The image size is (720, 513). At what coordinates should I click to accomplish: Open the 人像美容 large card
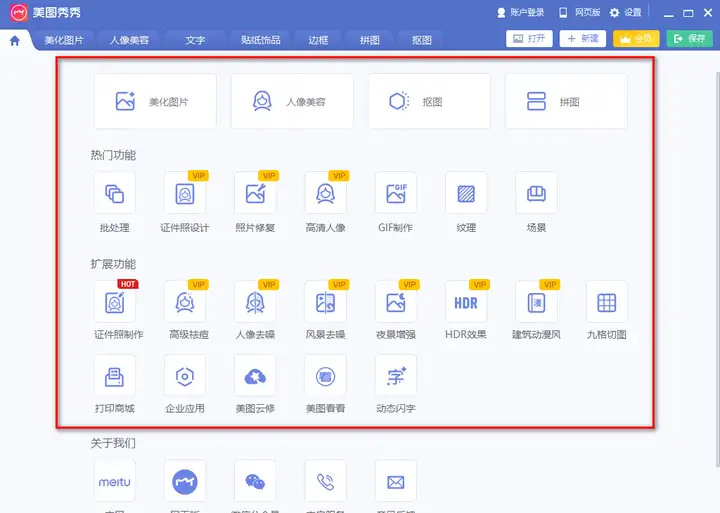(292, 101)
